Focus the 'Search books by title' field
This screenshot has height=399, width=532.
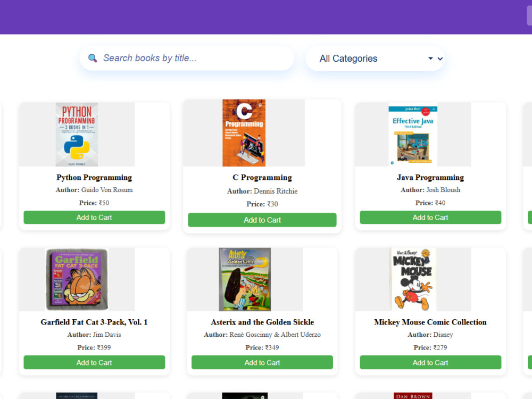(x=187, y=58)
